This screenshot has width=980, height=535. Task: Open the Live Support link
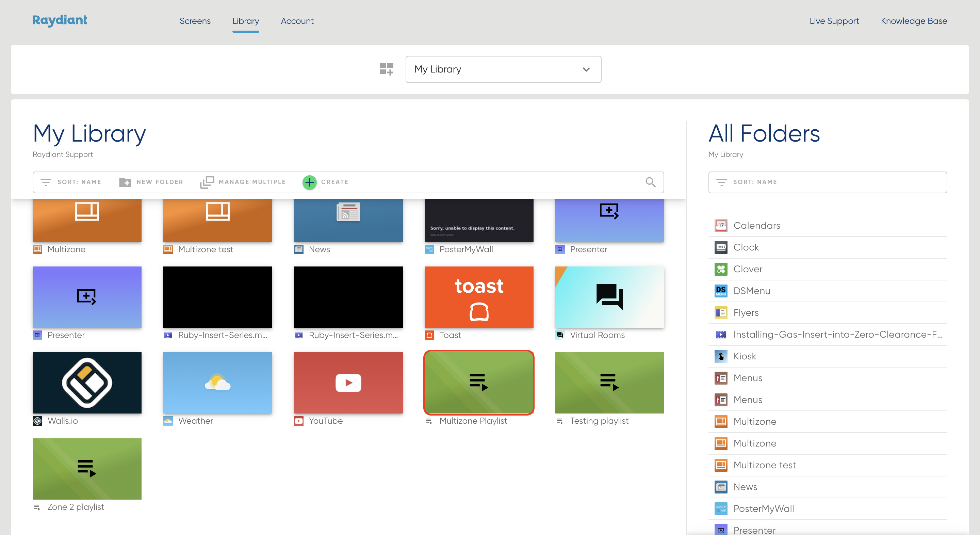tap(834, 21)
